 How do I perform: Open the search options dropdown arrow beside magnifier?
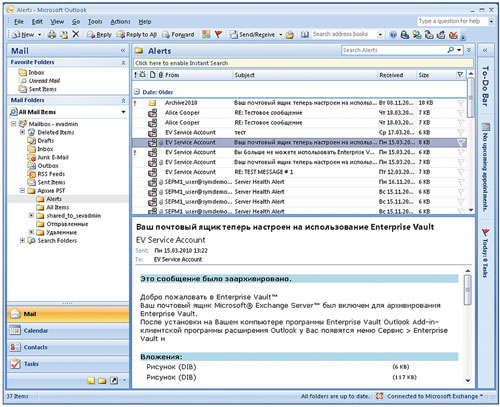click(459, 50)
